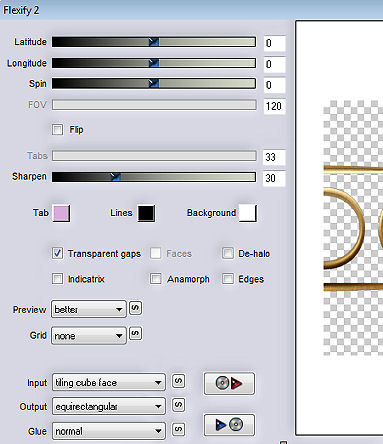383x444 pixels.
Task: Click the Latitude slider track
Action: (154, 42)
